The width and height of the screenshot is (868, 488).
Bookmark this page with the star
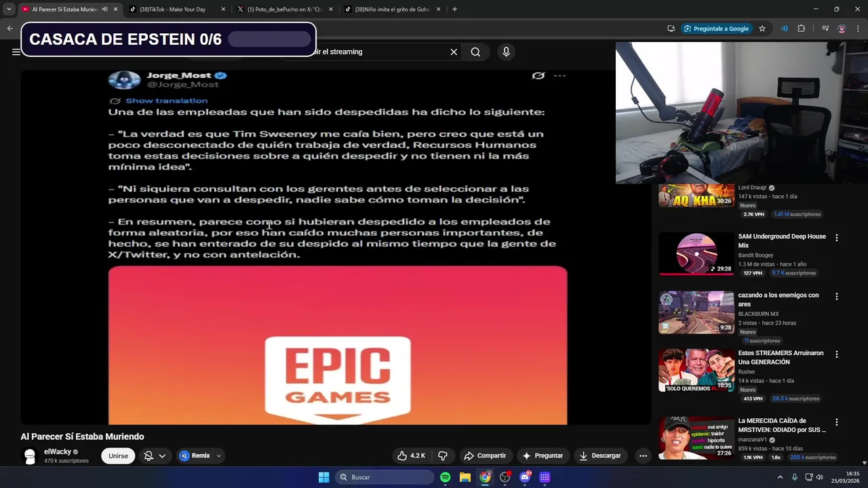[762, 28]
